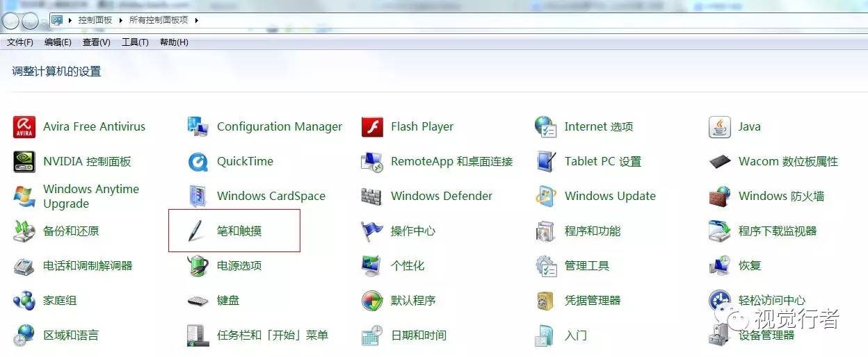
Task: Open Tablet PC 设置 icon
Action: [545, 161]
